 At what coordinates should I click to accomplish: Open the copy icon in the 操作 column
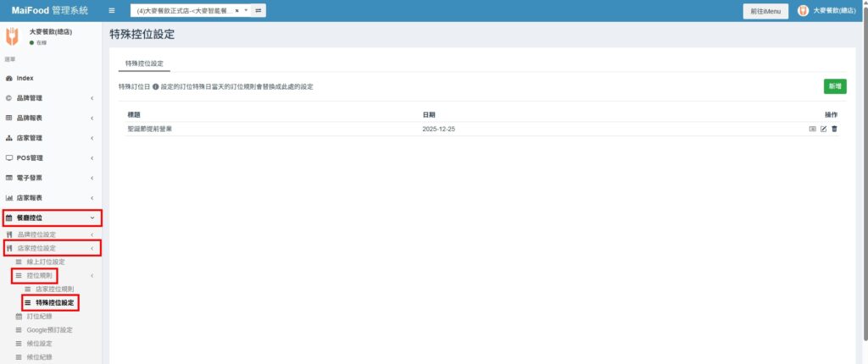coord(812,129)
